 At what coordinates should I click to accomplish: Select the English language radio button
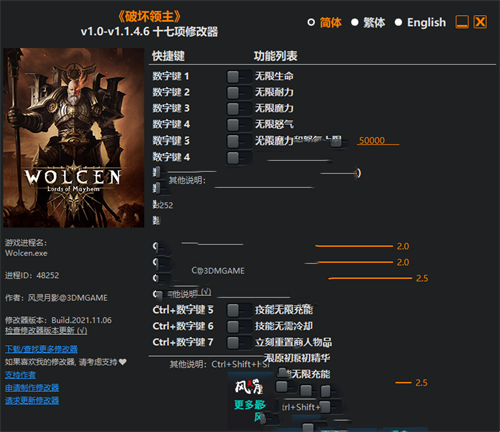[x=398, y=22]
